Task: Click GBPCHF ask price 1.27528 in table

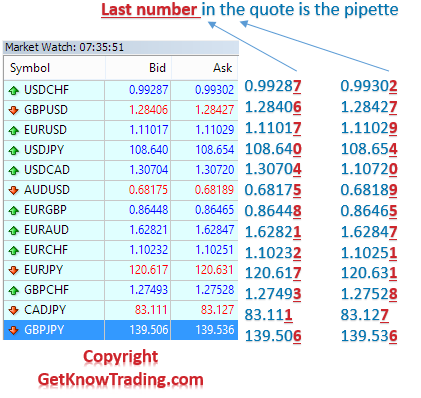Action: pos(214,290)
